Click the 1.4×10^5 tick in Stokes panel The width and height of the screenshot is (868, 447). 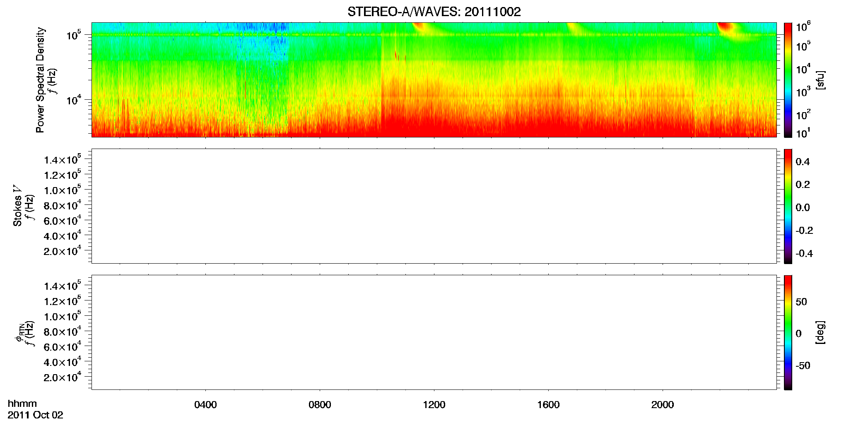click(63, 159)
